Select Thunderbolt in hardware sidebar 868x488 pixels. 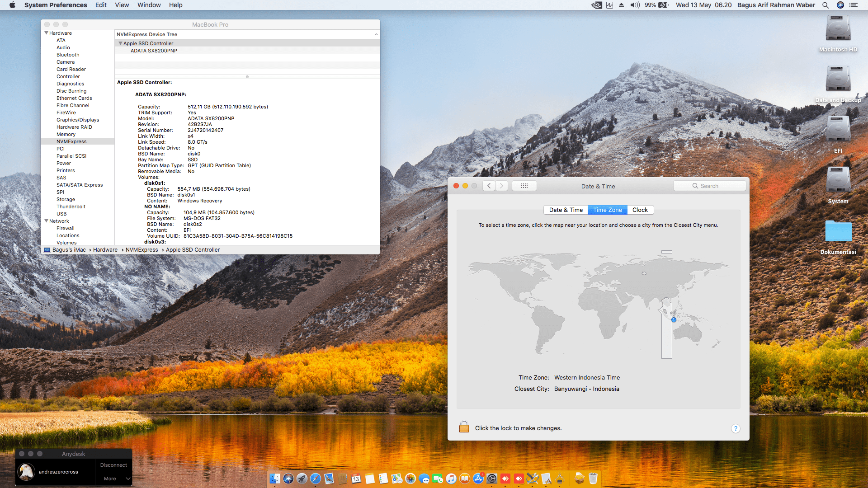pos(71,206)
